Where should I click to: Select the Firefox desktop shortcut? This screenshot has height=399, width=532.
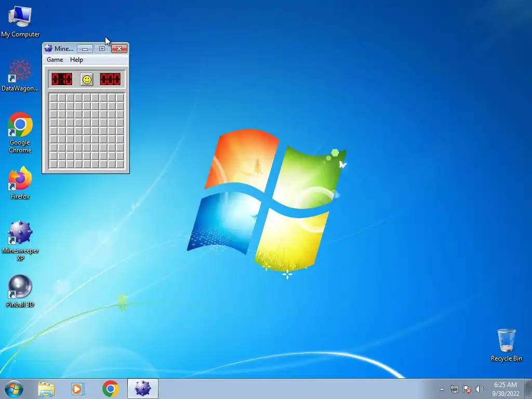(x=20, y=183)
